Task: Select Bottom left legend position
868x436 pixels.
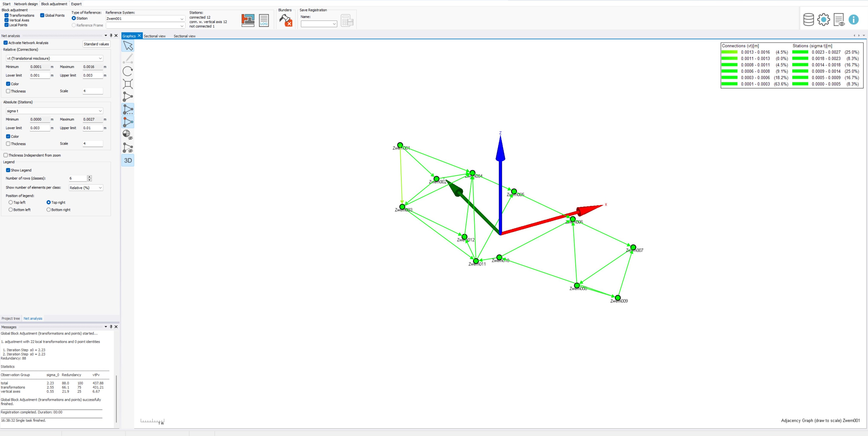Action: (x=11, y=210)
